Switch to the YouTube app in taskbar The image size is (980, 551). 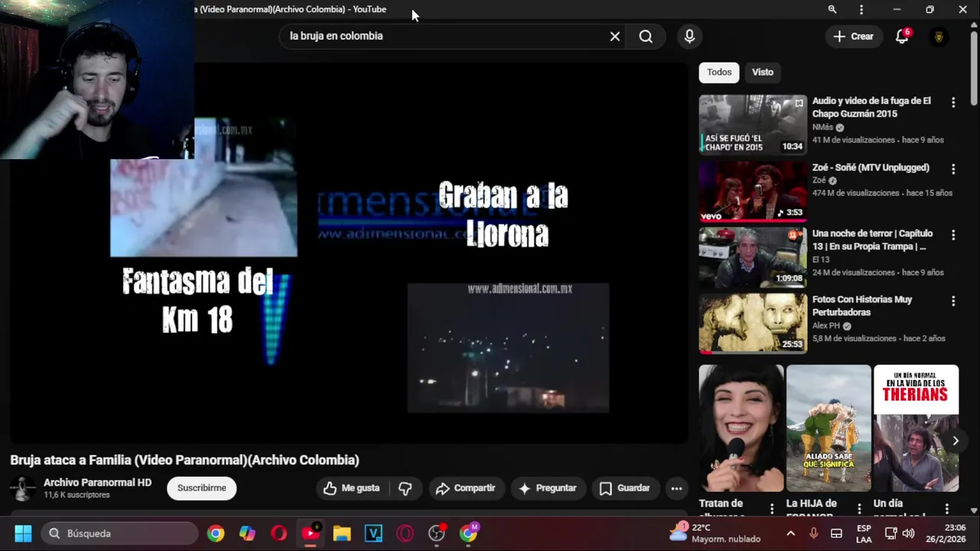point(310,533)
